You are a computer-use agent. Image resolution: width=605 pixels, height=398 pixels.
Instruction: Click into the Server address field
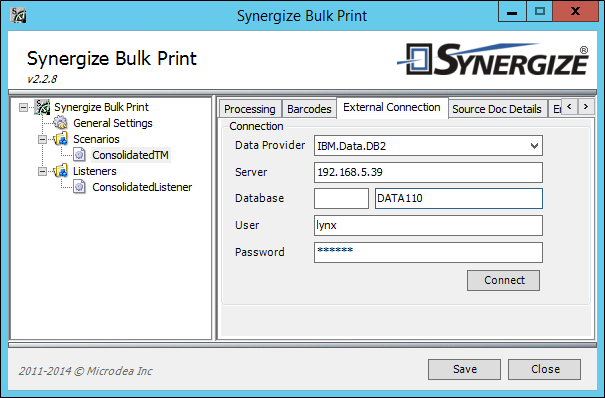tap(428, 172)
